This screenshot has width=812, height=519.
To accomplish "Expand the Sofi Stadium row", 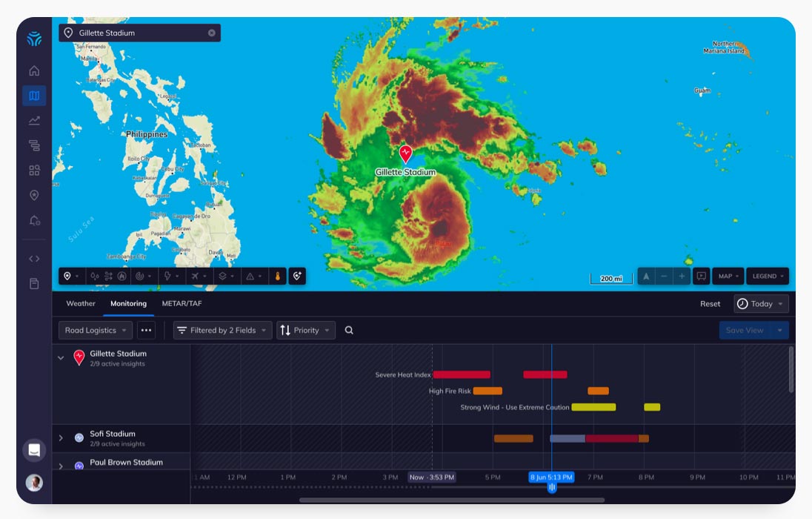I will (61, 438).
